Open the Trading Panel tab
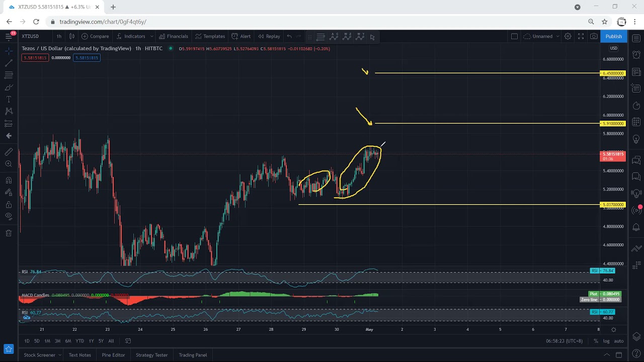The height and width of the screenshot is (362, 644). (x=193, y=355)
